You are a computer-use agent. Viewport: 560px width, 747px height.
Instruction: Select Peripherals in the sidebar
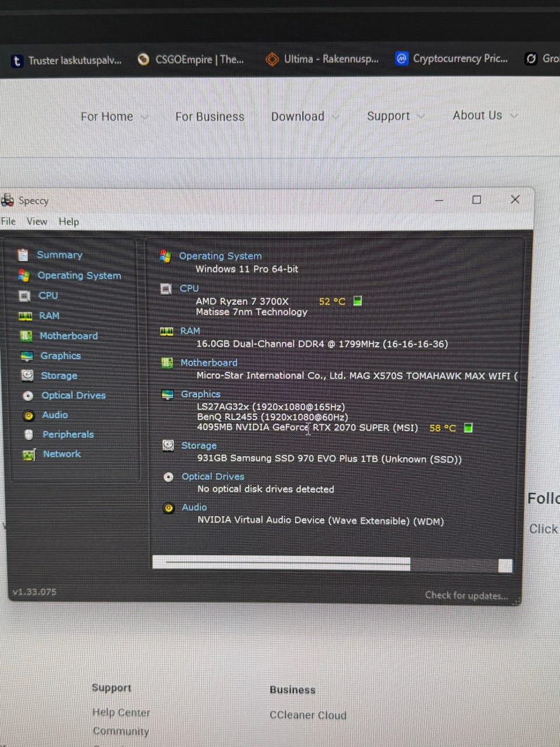coord(68,435)
